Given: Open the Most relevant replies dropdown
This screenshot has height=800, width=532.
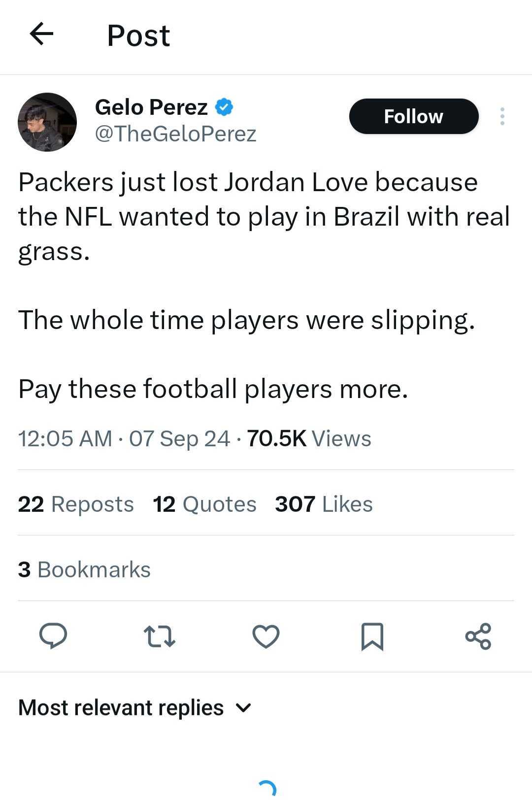Looking at the screenshot, I should (121, 707).
